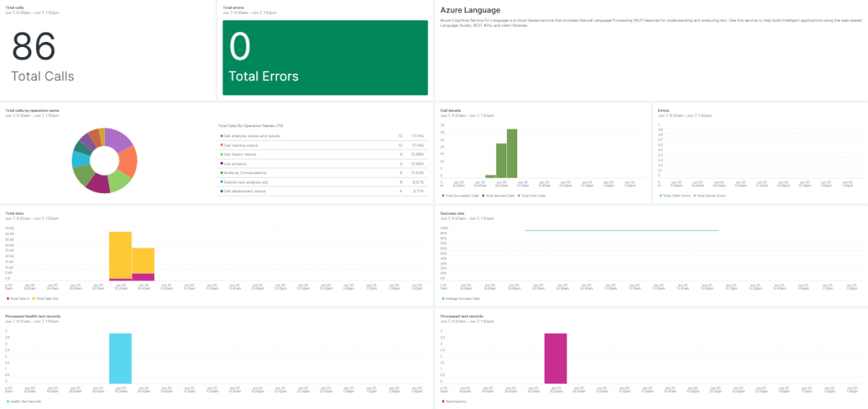Click 'Get analysis status and results' row
Image resolution: width=868 pixels, height=409 pixels.
pos(253,136)
